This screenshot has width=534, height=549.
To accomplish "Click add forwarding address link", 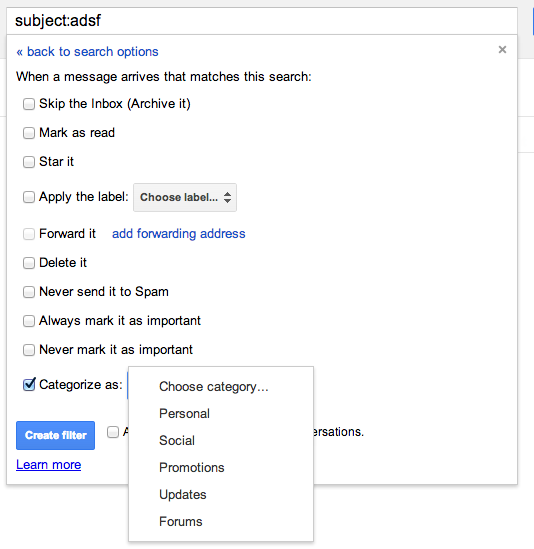I will [x=179, y=234].
